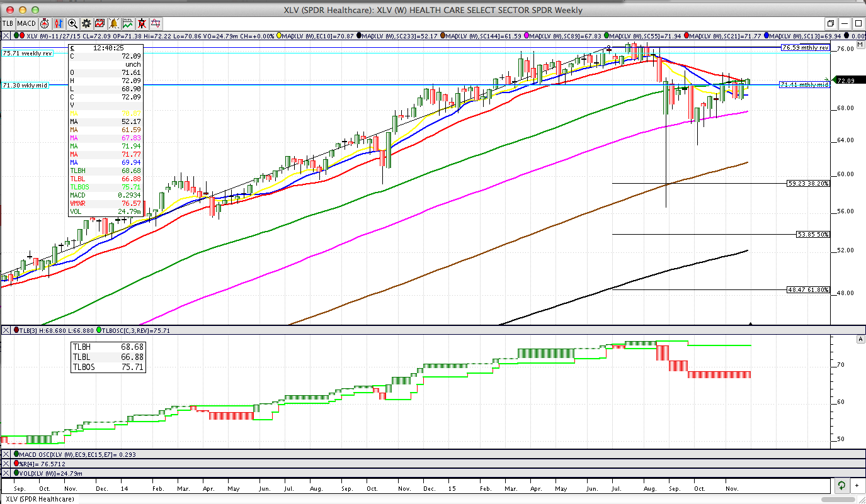The width and height of the screenshot is (866, 504).
Task: Click the green refresh icon at bottom right
Action: (x=841, y=486)
